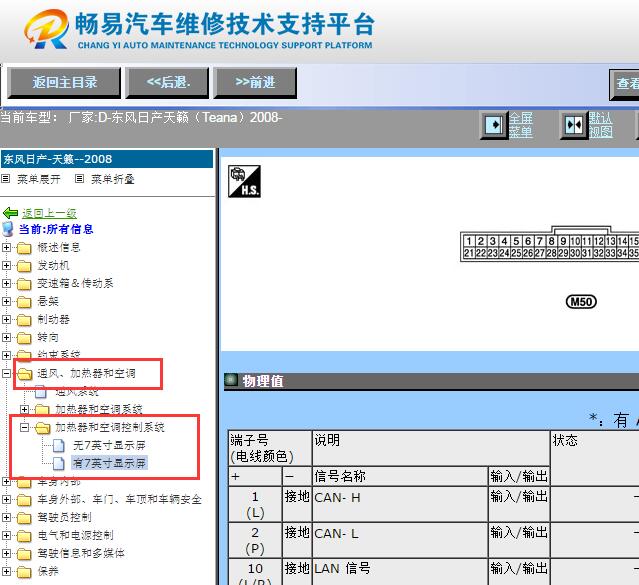Select the 有7英寸显示屏 tree entry
The image size is (639, 585).
[109, 463]
